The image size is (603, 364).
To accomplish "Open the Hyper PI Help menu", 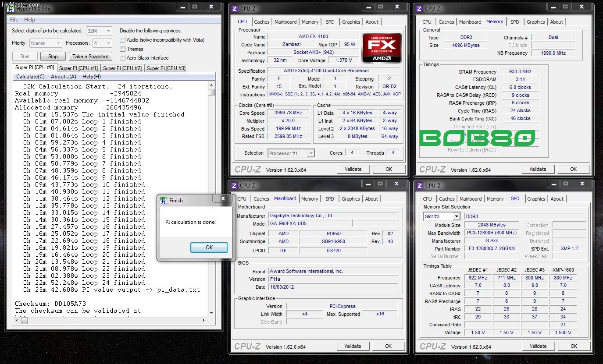I will coord(29,20).
